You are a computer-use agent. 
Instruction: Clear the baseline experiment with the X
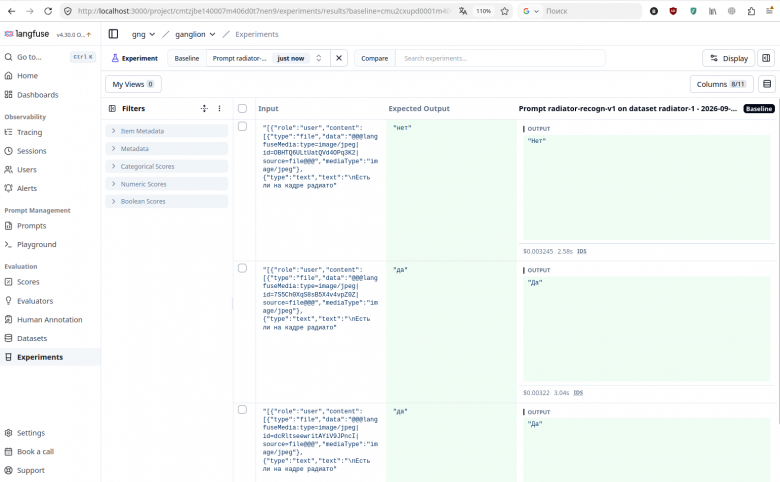(339, 58)
